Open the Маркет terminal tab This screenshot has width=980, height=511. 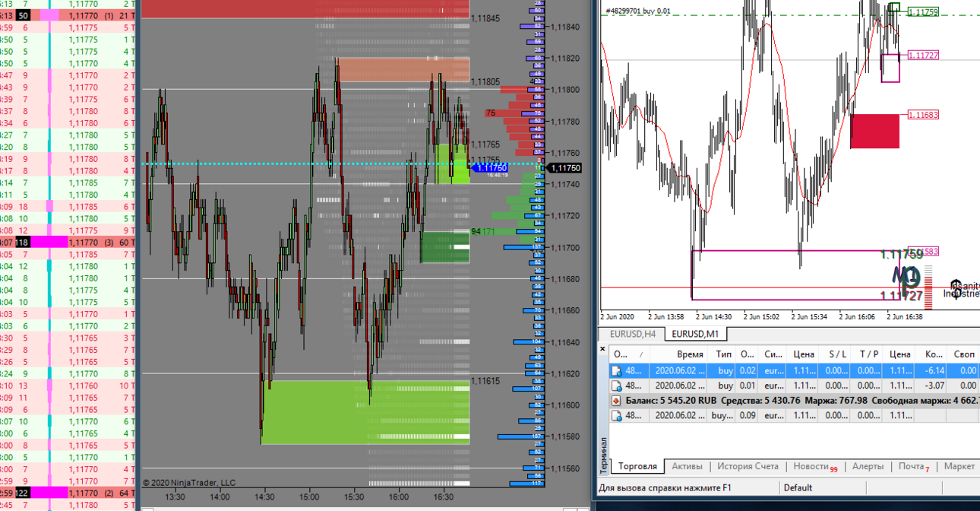point(959,466)
